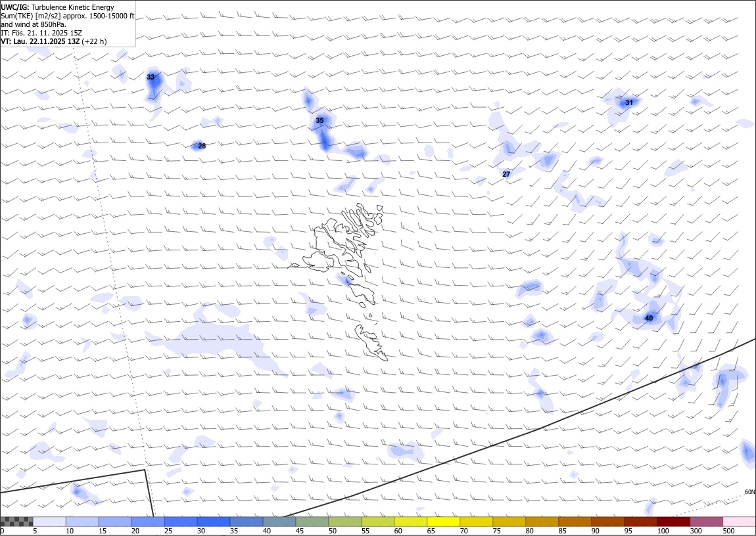The width and height of the screenshot is (756, 536).
Task: Click the TKE value label 31 on the map
Action: pyautogui.click(x=629, y=102)
